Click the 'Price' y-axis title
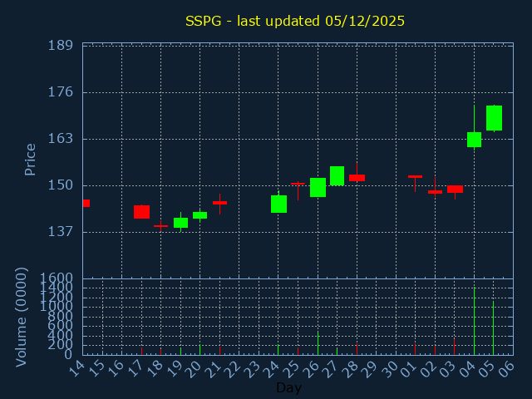 (31, 159)
